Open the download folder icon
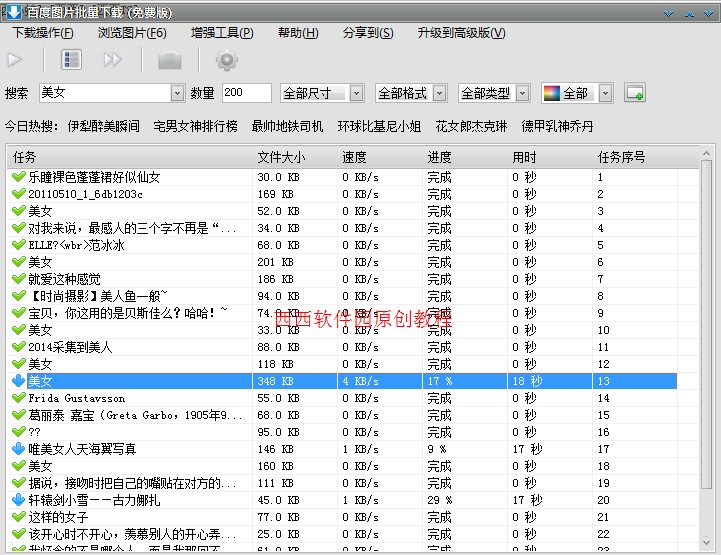The height and width of the screenshot is (555, 721). [x=170, y=60]
